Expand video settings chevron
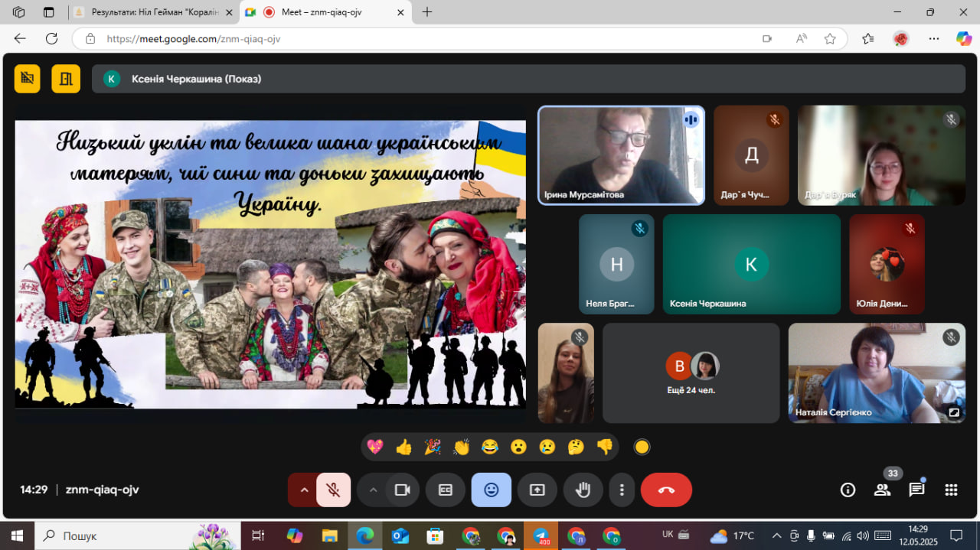 click(x=373, y=490)
